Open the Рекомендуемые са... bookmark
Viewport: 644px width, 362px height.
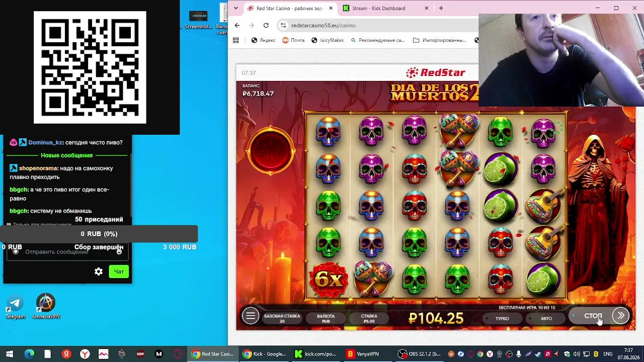(377, 40)
